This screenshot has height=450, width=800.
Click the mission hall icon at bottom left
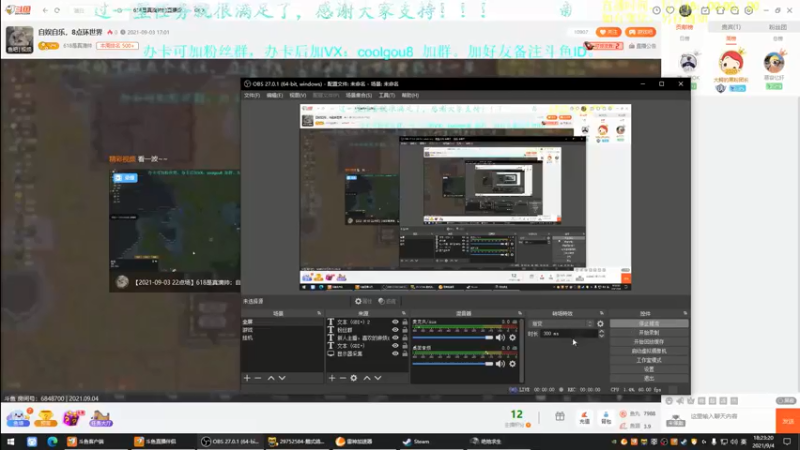(x=101, y=418)
